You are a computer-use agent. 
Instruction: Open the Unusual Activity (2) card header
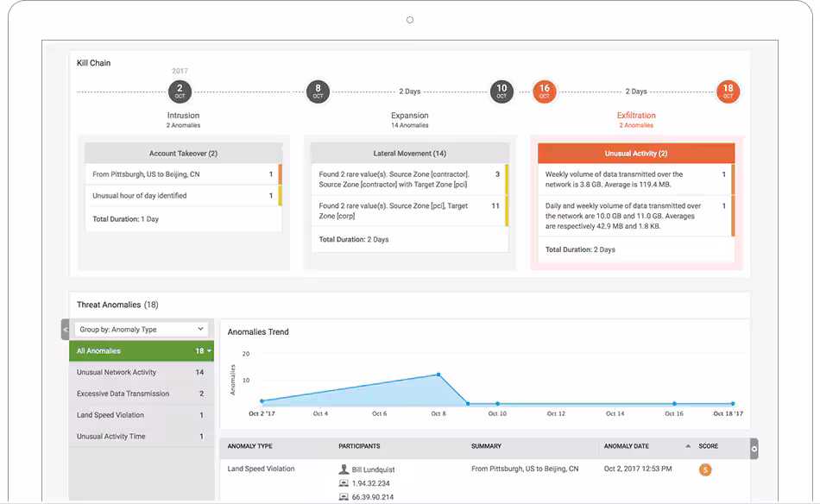coord(635,153)
